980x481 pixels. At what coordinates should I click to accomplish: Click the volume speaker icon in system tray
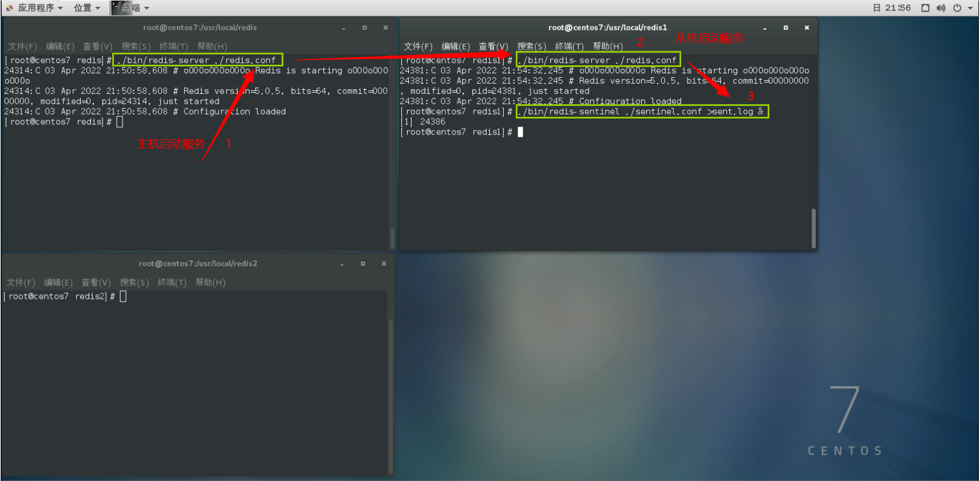[941, 8]
